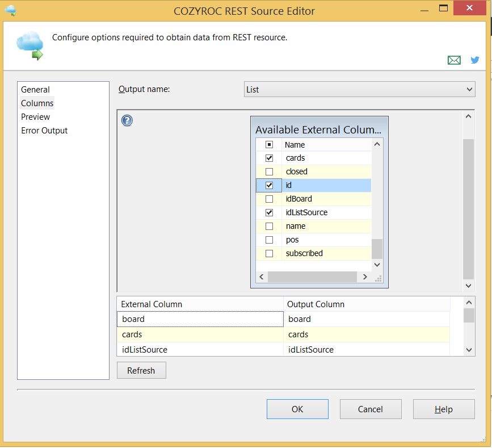Click the Available External Columns title bar
This screenshot has height=448, width=492.
coord(319,129)
